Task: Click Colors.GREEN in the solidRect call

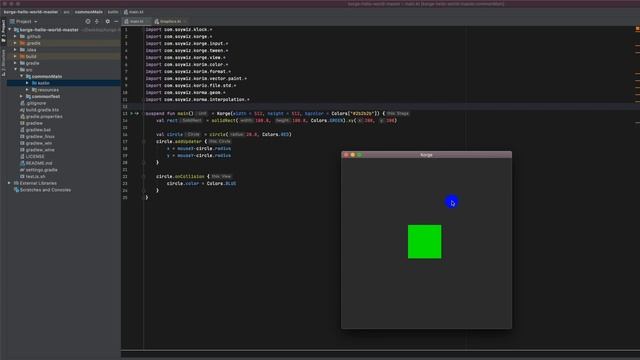Action: pyautogui.click(x=327, y=120)
